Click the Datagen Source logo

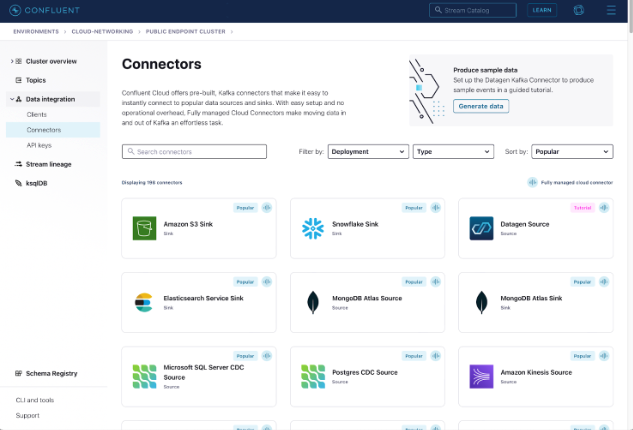click(x=481, y=228)
